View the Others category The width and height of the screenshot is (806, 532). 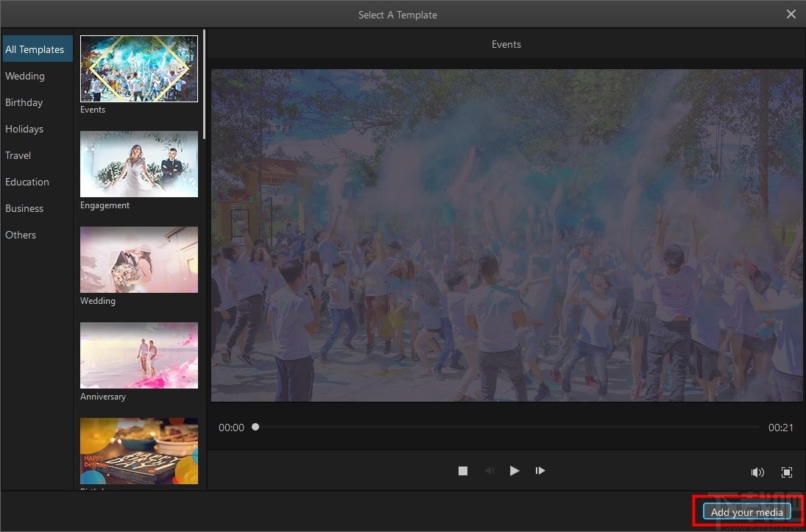tap(21, 235)
